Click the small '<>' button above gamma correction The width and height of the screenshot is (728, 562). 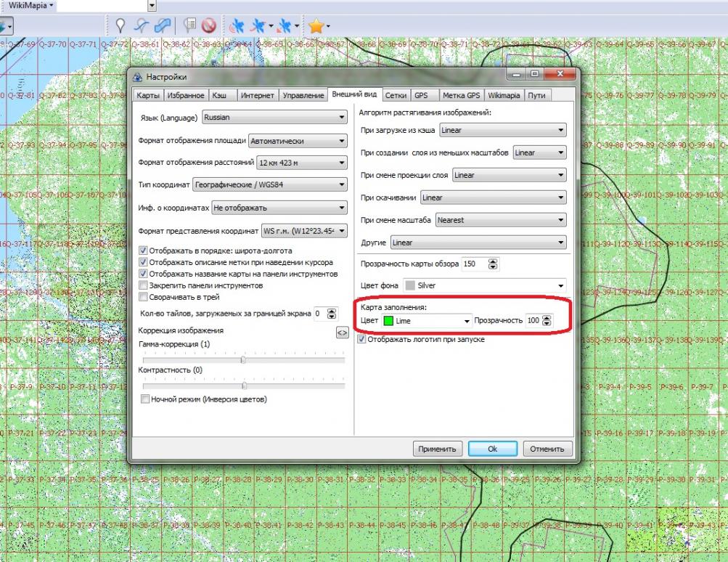(x=342, y=333)
